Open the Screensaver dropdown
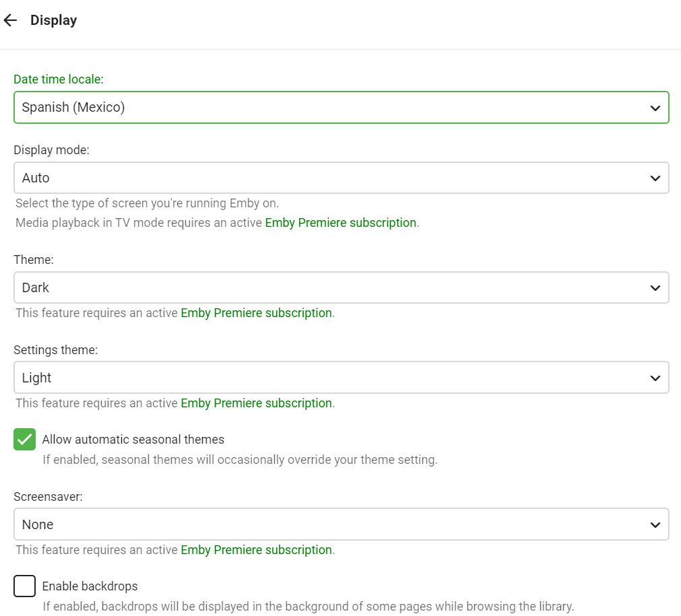 [x=330, y=524]
